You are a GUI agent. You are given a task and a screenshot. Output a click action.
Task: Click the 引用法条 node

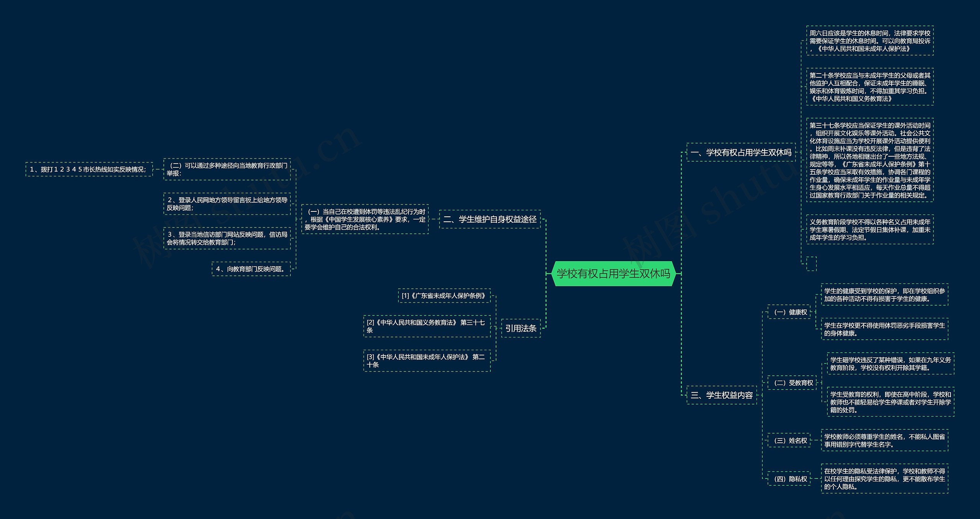(x=521, y=328)
